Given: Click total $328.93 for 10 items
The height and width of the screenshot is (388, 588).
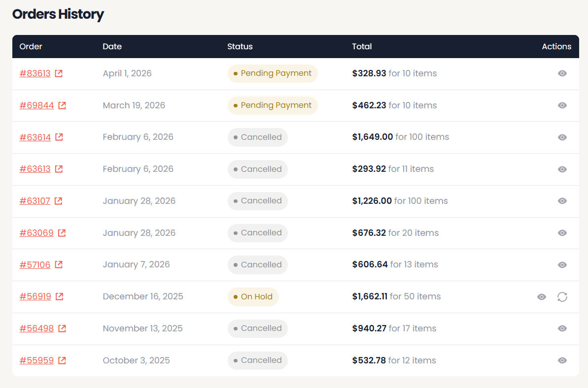Looking at the screenshot, I should tap(394, 73).
